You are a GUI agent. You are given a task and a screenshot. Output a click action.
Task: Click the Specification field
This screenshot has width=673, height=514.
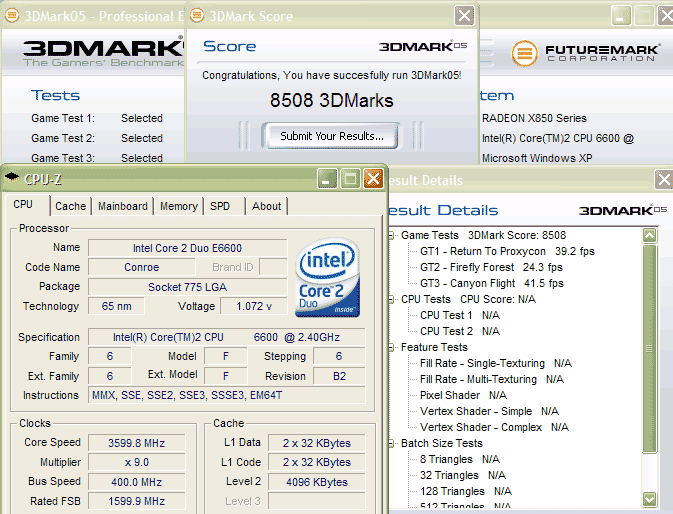click(x=227, y=337)
